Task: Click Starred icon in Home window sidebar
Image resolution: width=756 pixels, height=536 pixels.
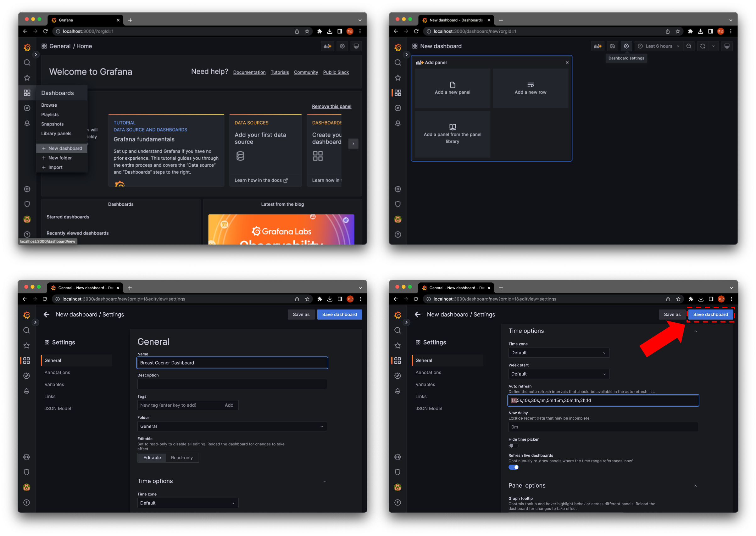Action: [x=27, y=78]
